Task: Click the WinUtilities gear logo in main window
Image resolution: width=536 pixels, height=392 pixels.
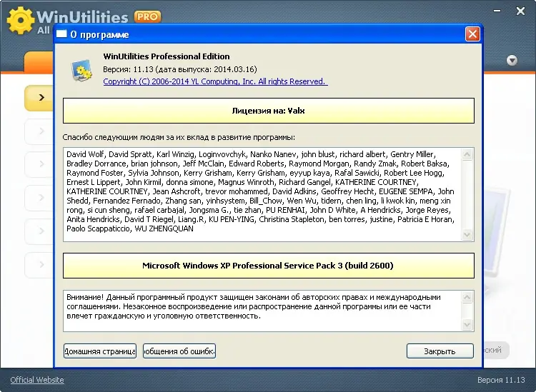Action: point(21,20)
